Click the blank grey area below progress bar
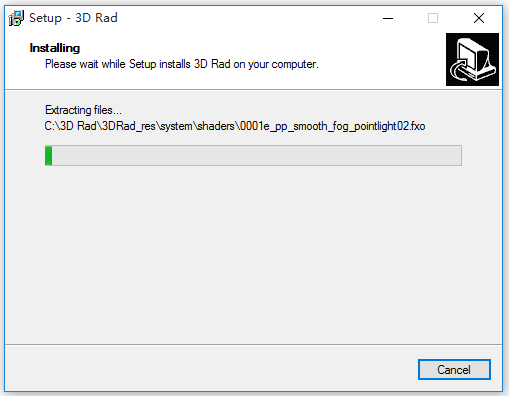The height and width of the screenshot is (396, 509). coord(253,253)
